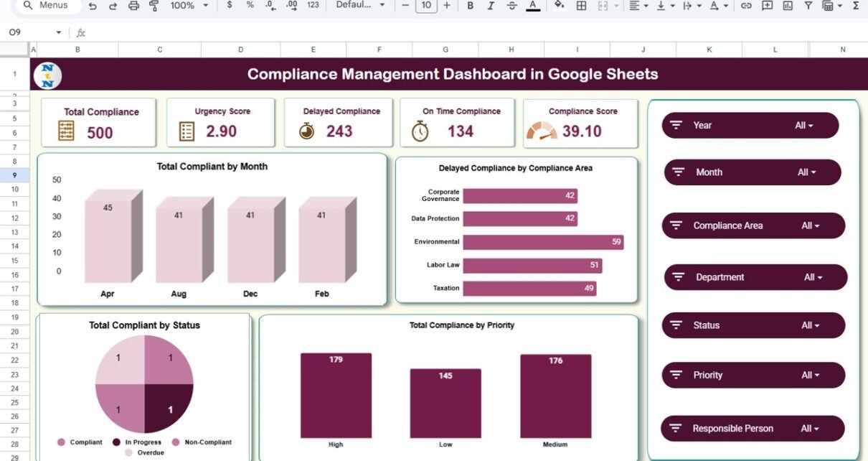Screen dimensions: 868x461
Task: Open the fill color picker
Action: (x=560, y=6)
